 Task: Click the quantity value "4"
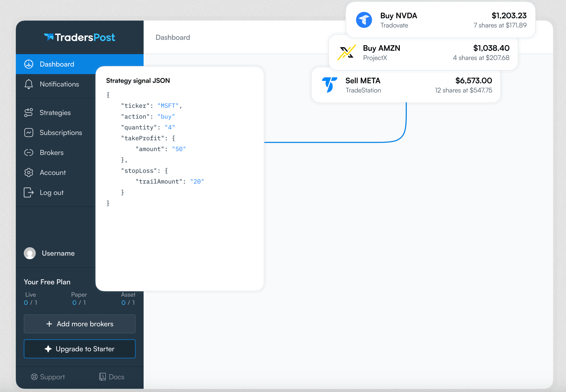coord(170,127)
